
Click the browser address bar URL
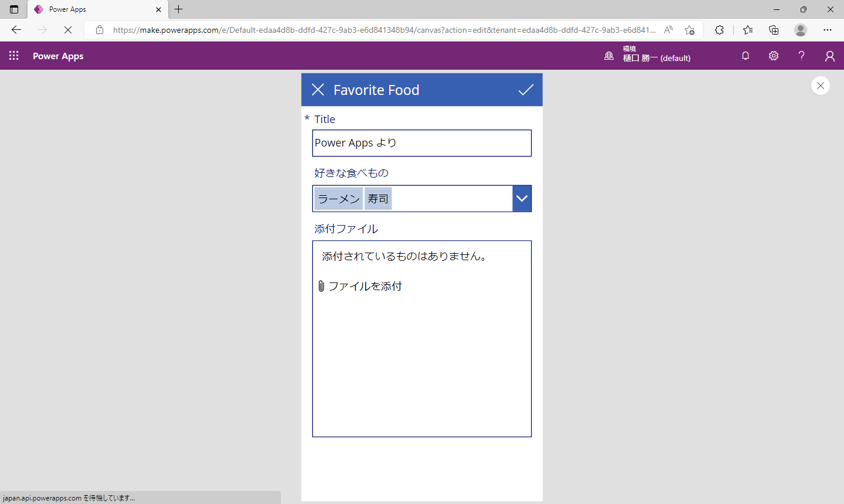[x=384, y=29]
